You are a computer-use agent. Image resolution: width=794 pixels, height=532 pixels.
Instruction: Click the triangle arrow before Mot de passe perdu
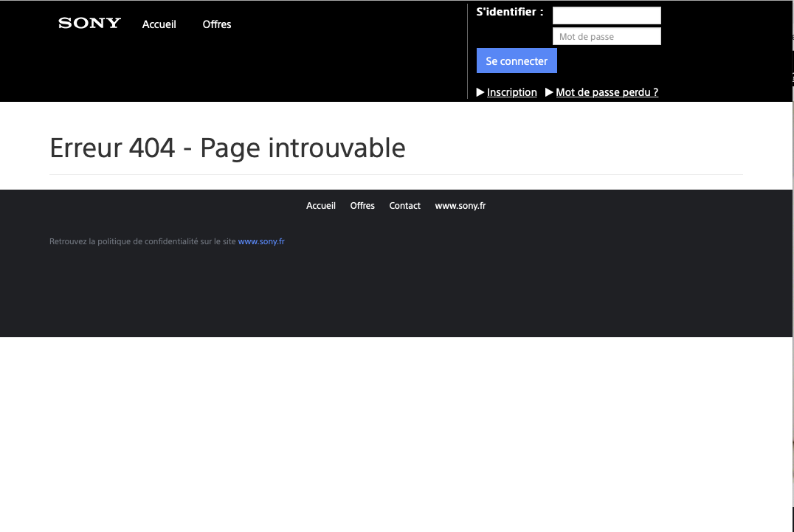click(x=549, y=92)
